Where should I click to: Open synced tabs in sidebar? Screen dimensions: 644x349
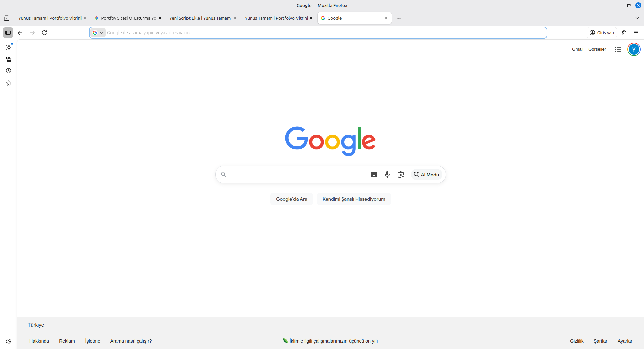click(x=9, y=59)
